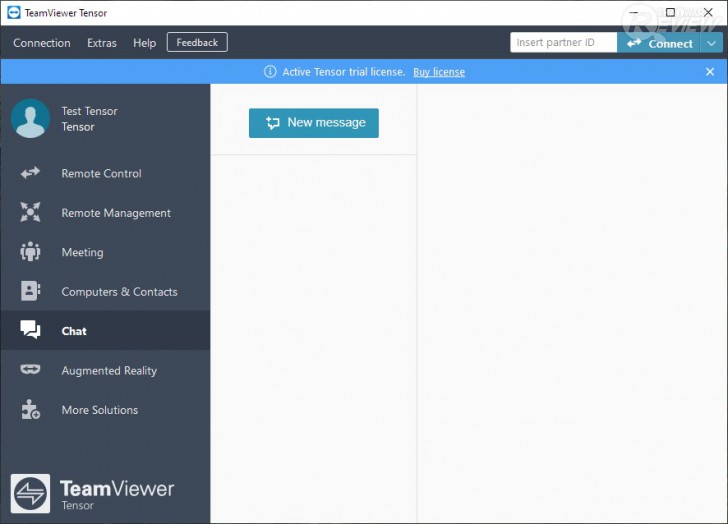Select the Chat bubbles icon

30,330
